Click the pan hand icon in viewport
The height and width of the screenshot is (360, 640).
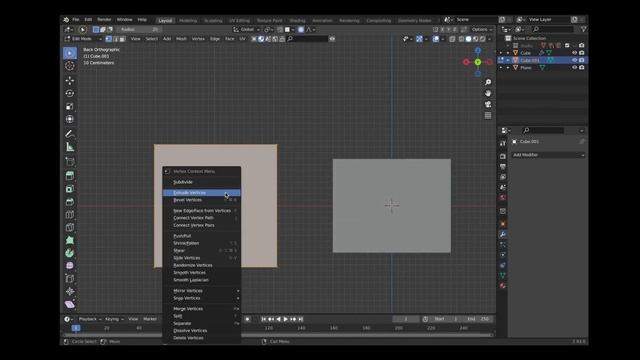pyautogui.click(x=488, y=93)
